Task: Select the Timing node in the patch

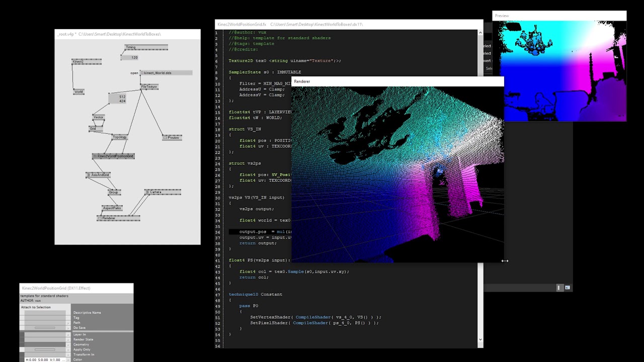Action: [x=146, y=47]
